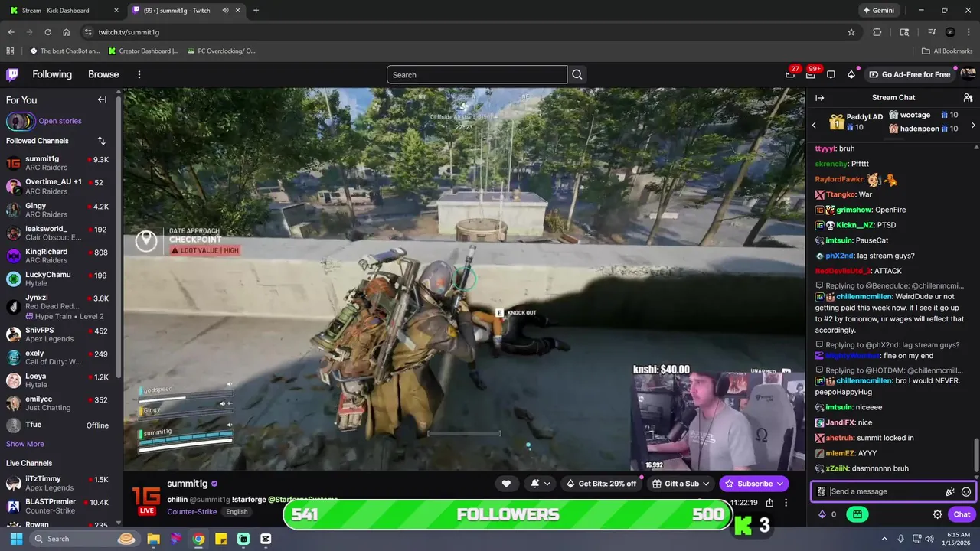The height and width of the screenshot is (551, 980).
Task: Bookmark this page with the star icon
Action: point(851,32)
